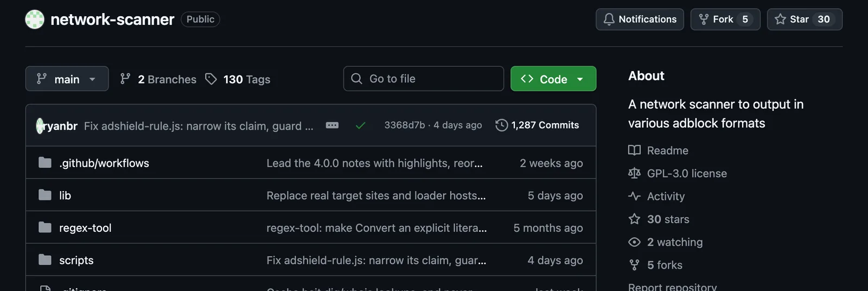Star the repository with Star button
The height and width of the screenshot is (291, 868).
pos(805,20)
